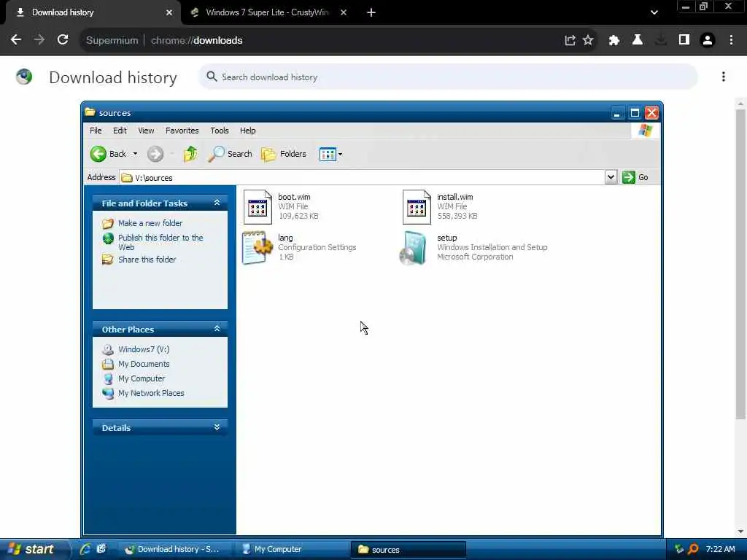Close the Windows 7 Super Lite tab

point(344,12)
